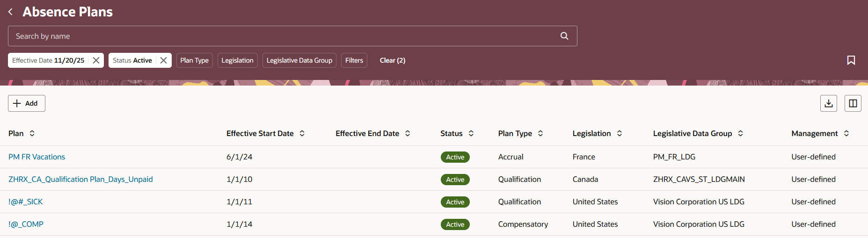Image resolution: width=868 pixels, height=238 pixels.
Task: Open the Legislation filter dropdown
Action: (x=237, y=60)
